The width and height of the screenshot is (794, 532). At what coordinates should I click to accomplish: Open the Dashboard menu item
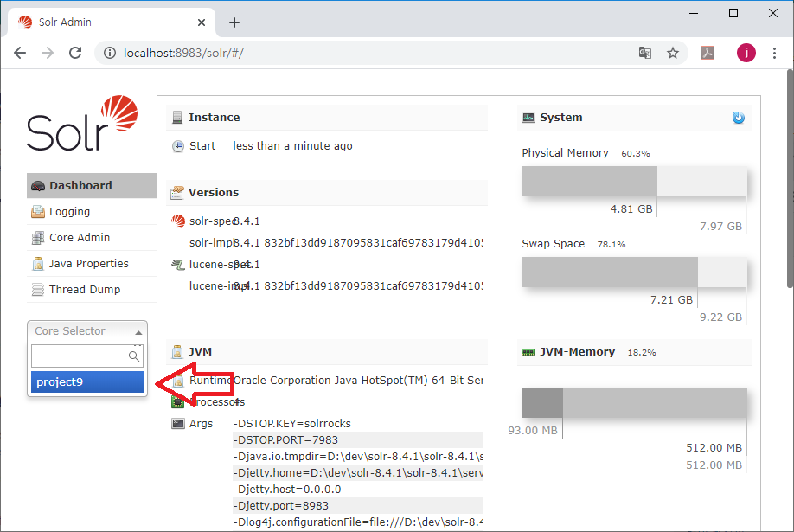pos(92,185)
